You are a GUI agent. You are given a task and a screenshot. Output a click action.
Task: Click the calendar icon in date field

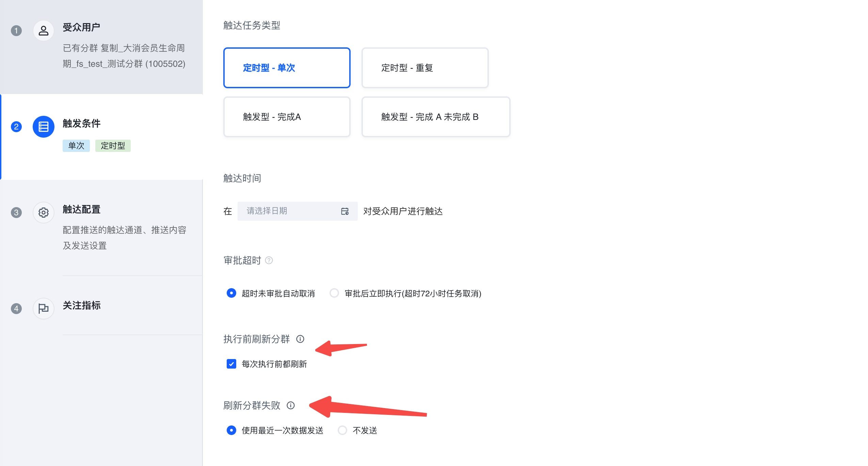(344, 211)
